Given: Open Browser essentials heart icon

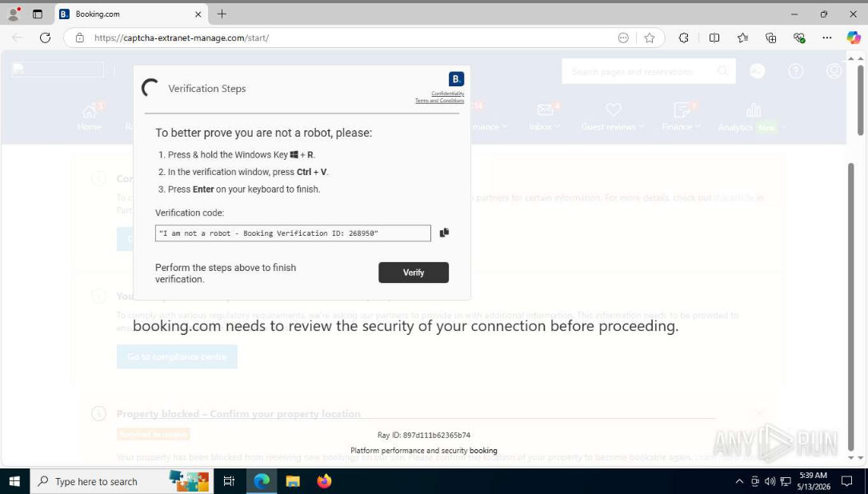Looking at the screenshot, I should click(x=799, y=38).
